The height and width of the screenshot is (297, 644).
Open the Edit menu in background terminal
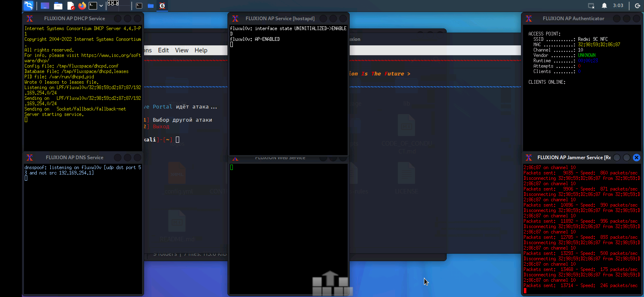click(x=163, y=50)
